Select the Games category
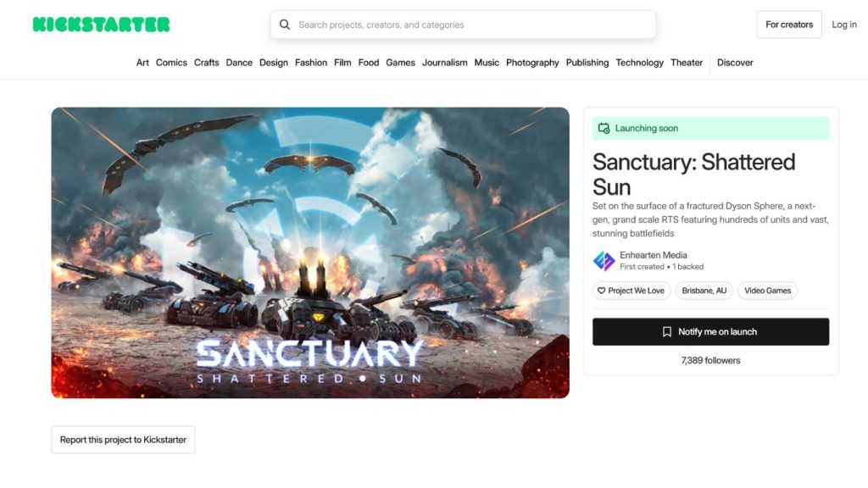Viewport: 868px width, 488px height. pos(400,63)
